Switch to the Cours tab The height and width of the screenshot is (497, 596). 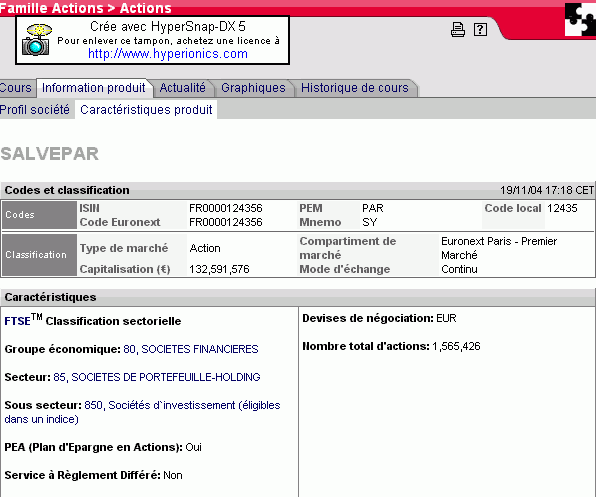[16, 88]
